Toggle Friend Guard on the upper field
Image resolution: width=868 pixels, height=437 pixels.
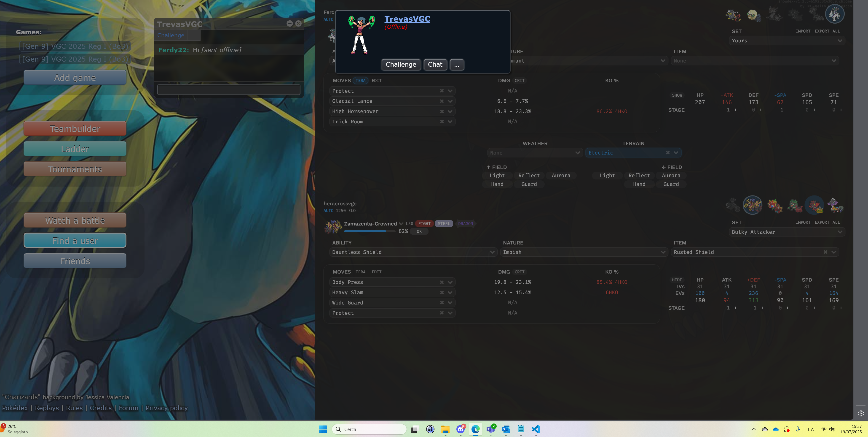point(529,184)
